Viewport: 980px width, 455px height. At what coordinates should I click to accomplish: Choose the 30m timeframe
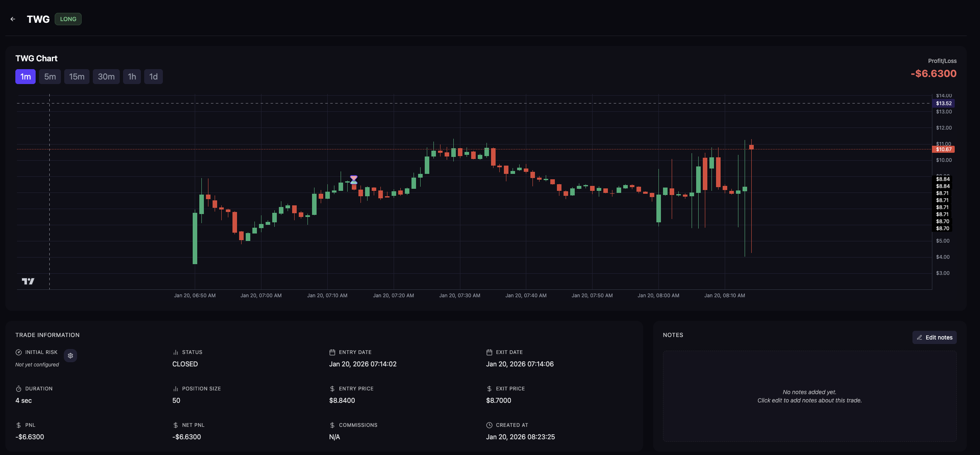coord(106,77)
